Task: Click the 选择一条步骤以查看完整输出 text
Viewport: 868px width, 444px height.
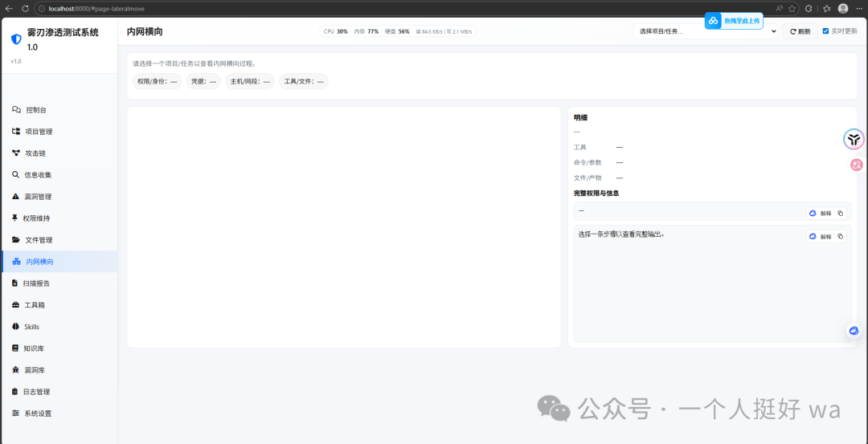Action: tap(621, 234)
